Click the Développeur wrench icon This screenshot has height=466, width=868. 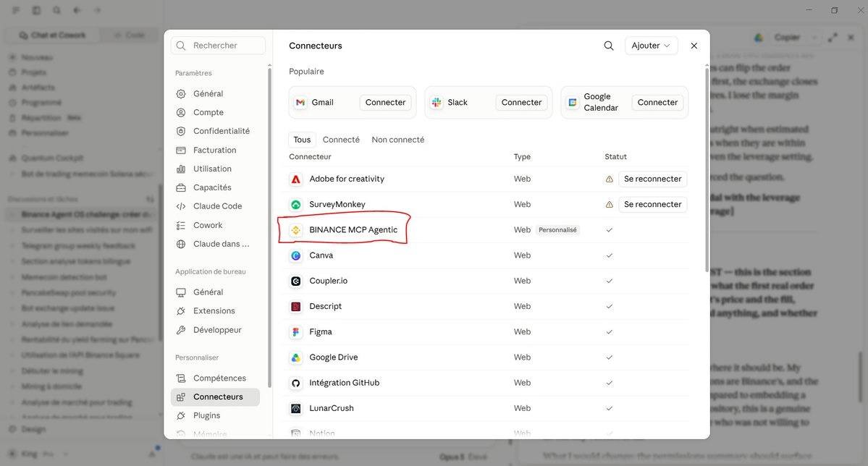click(x=181, y=330)
